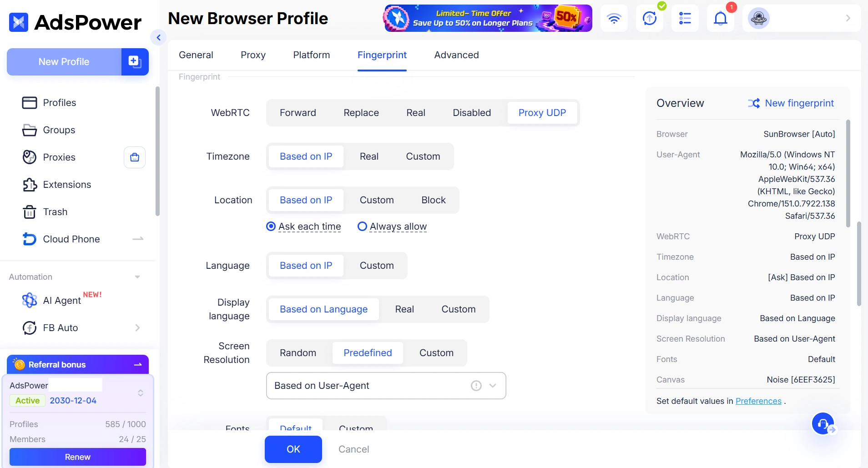Select Ask each time radio
Screen dimensions: 868x468
tap(271, 226)
